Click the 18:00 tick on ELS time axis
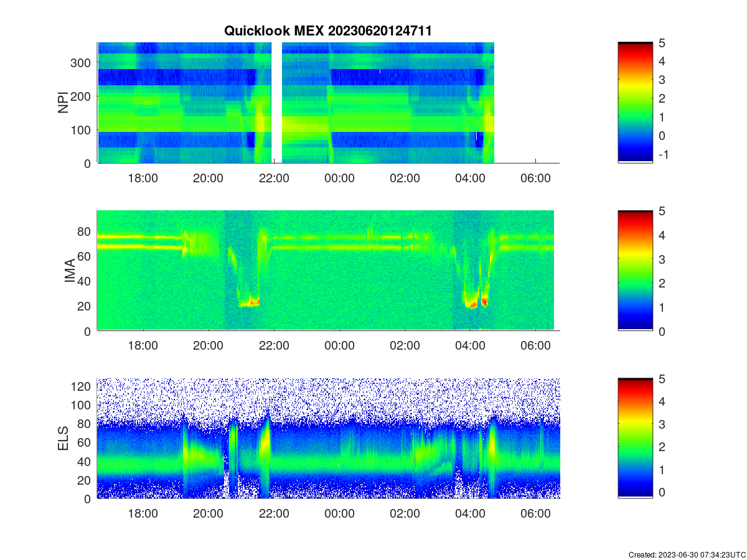 click(143, 514)
